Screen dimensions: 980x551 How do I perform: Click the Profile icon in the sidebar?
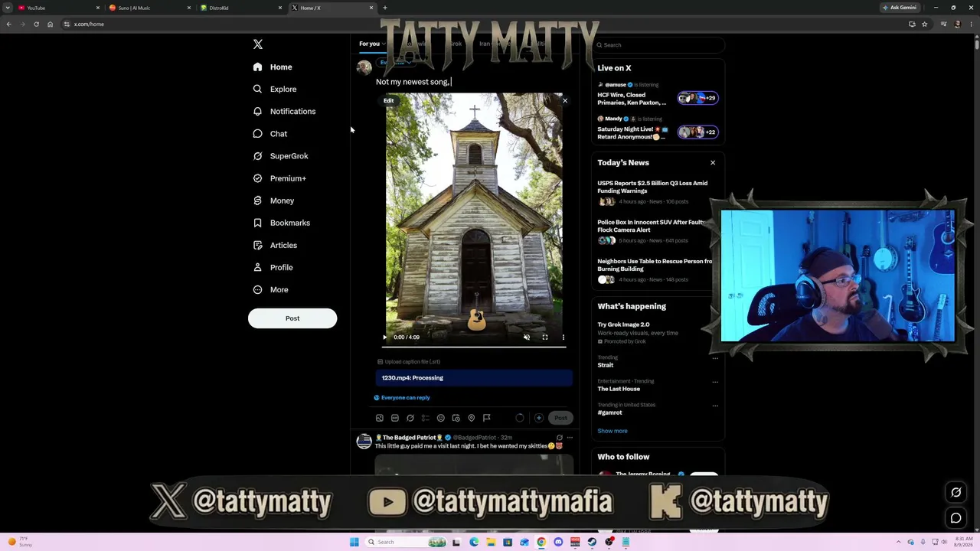(x=258, y=267)
